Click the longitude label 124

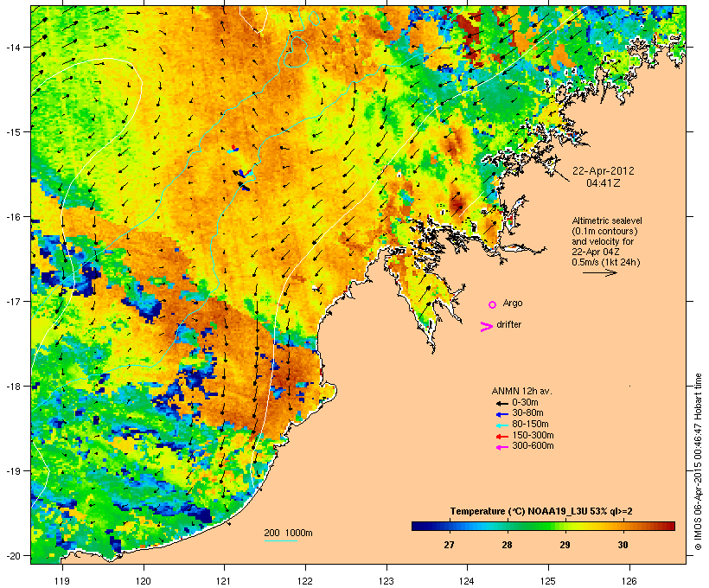coord(467,581)
